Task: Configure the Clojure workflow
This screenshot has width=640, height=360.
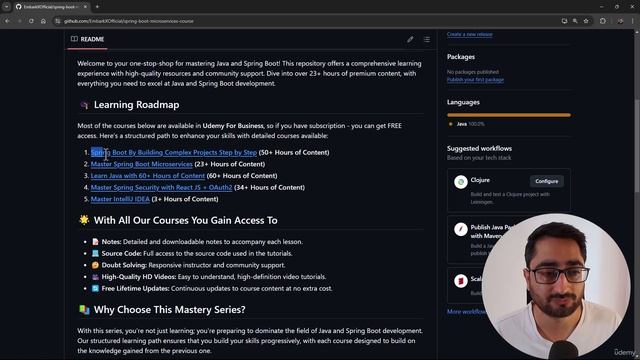Action: pos(547,181)
